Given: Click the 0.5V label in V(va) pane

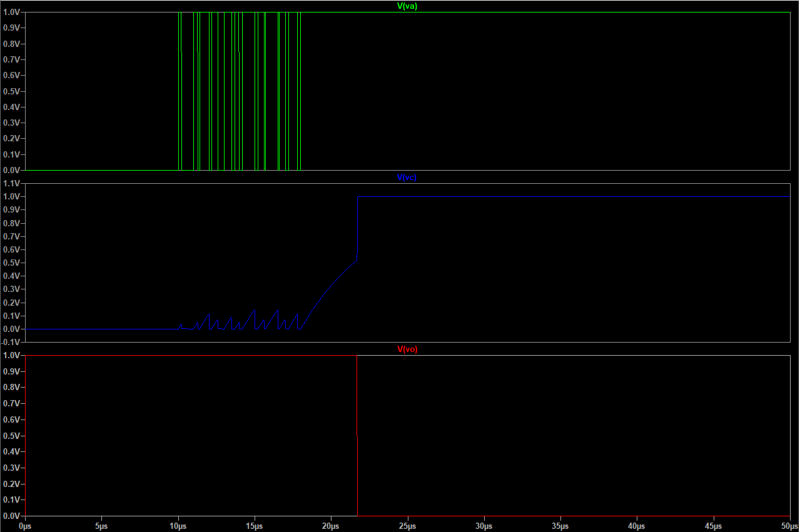Looking at the screenshot, I should [x=12, y=91].
